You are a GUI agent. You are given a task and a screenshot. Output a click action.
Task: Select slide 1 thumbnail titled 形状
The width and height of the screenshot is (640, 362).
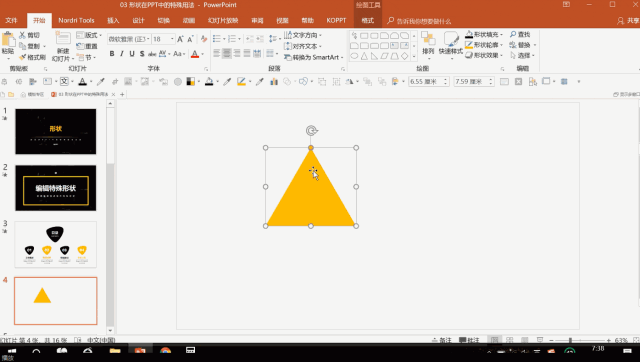point(56,131)
